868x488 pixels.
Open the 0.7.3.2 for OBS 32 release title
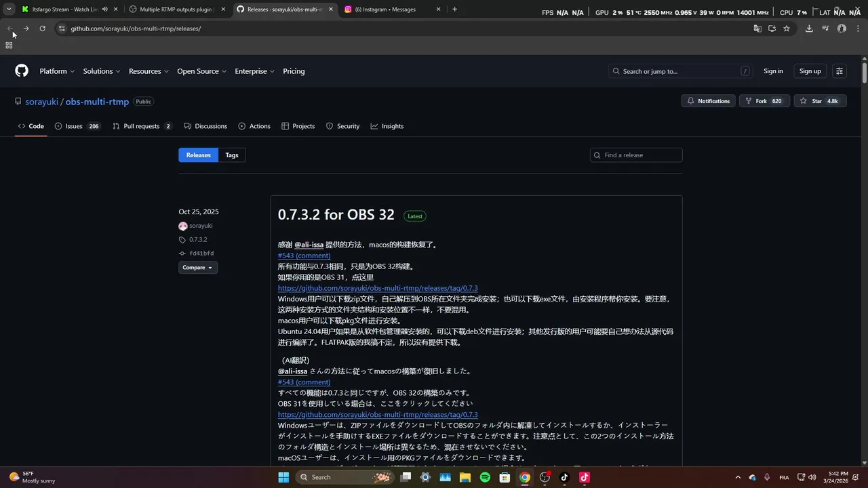point(336,214)
